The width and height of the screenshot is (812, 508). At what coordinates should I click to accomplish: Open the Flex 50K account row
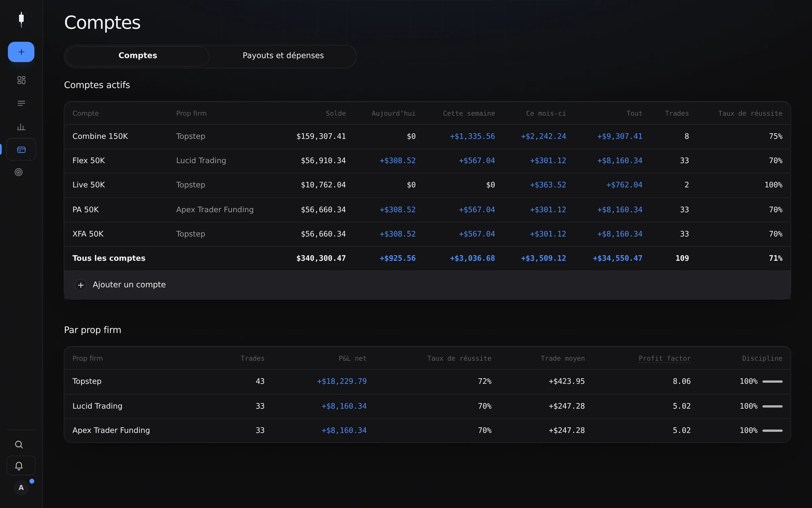point(427,161)
